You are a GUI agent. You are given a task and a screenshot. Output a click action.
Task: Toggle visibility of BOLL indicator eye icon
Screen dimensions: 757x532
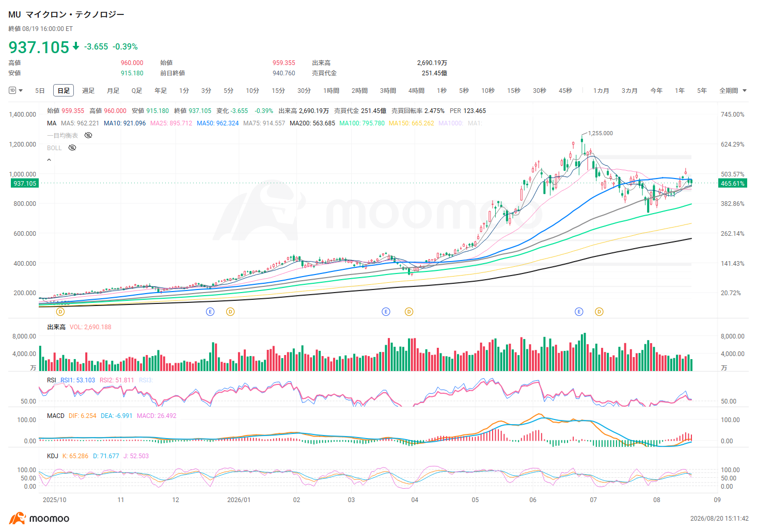point(72,148)
